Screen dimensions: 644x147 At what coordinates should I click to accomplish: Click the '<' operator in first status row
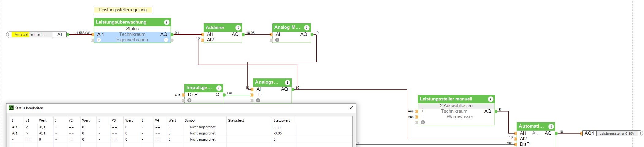click(x=27, y=127)
